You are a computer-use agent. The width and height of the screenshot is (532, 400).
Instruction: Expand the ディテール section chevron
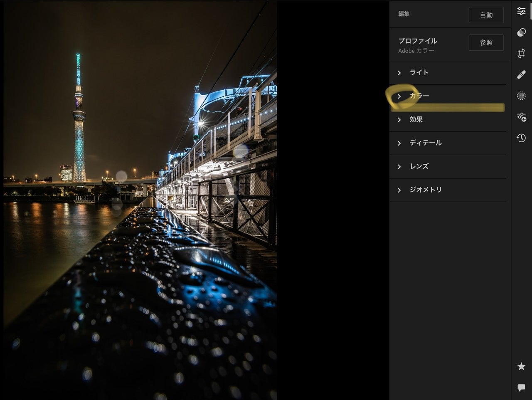point(399,143)
